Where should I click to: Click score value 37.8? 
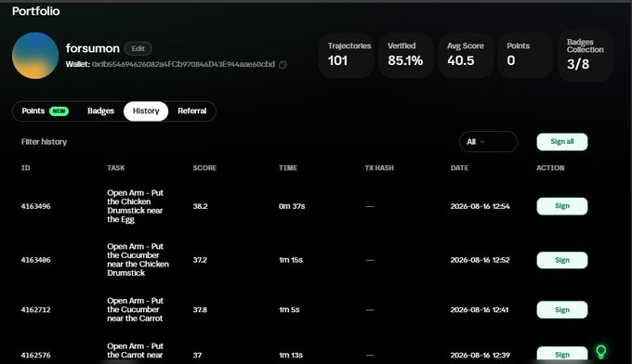[200, 309]
